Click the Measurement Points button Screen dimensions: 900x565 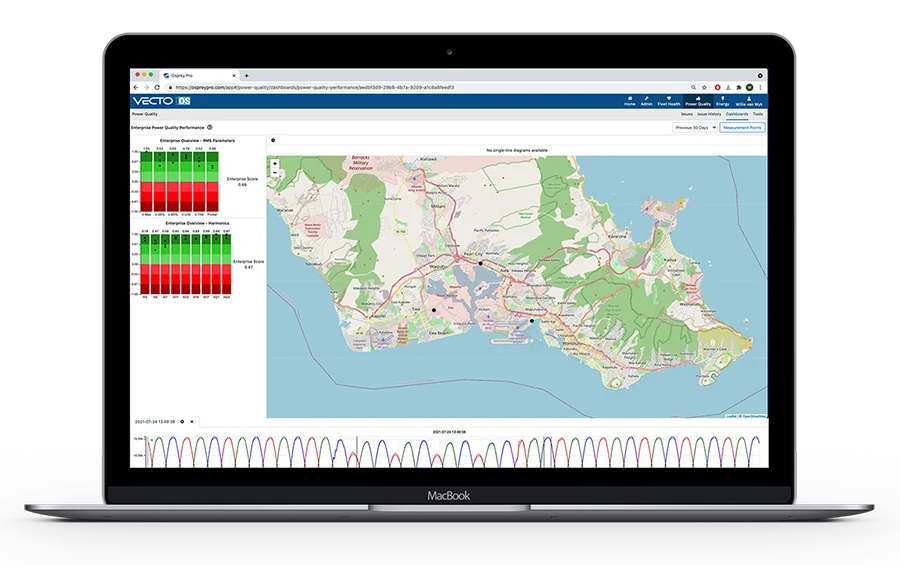coord(742,127)
